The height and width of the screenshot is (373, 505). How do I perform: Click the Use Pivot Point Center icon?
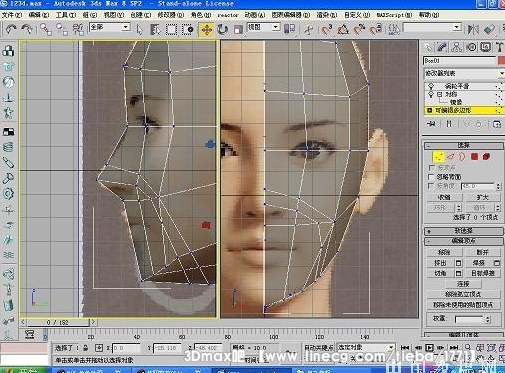coord(289,29)
